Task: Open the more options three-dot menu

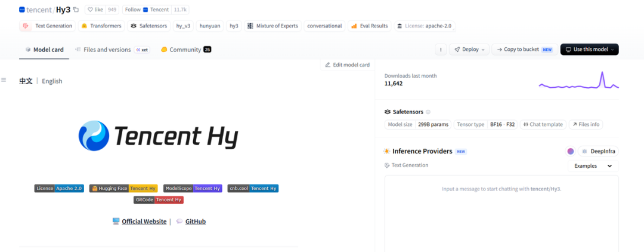Action: pyautogui.click(x=441, y=50)
